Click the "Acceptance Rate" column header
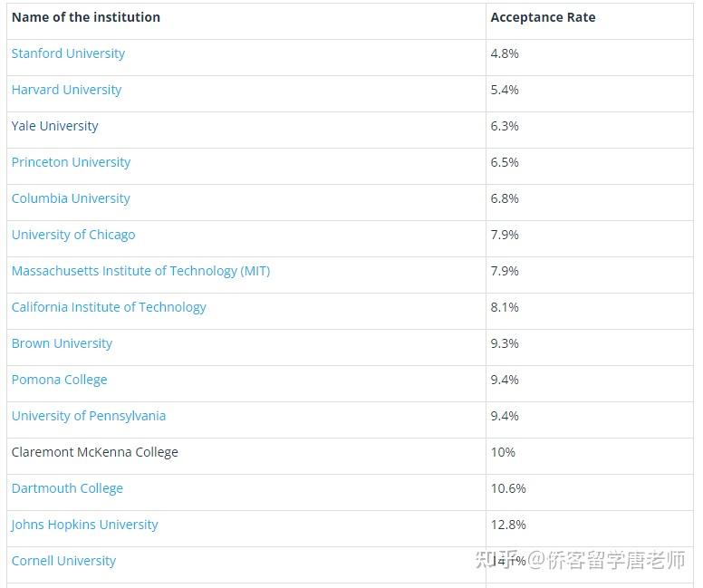This screenshot has width=703, height=588. coord(543,17)
